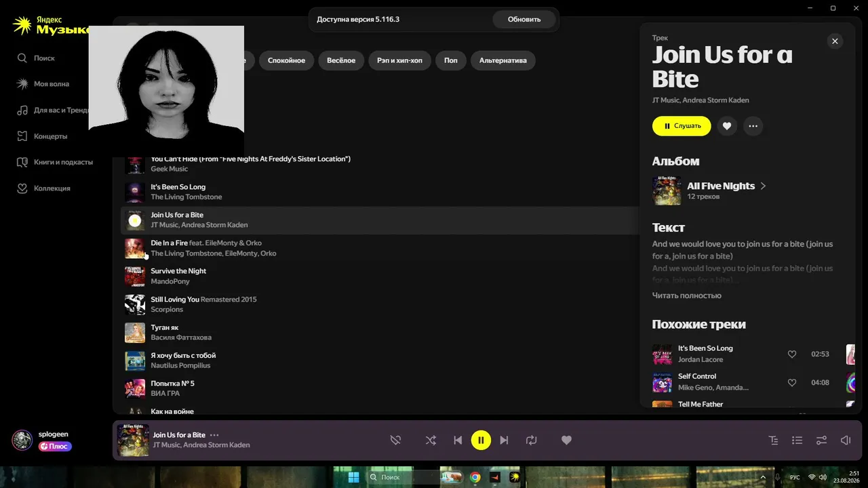This screenshot has height=488, width=868.
Task: Like It's Been So Long by Jordan Lacore
Action: pyautogui.click(x=791, y=354)
